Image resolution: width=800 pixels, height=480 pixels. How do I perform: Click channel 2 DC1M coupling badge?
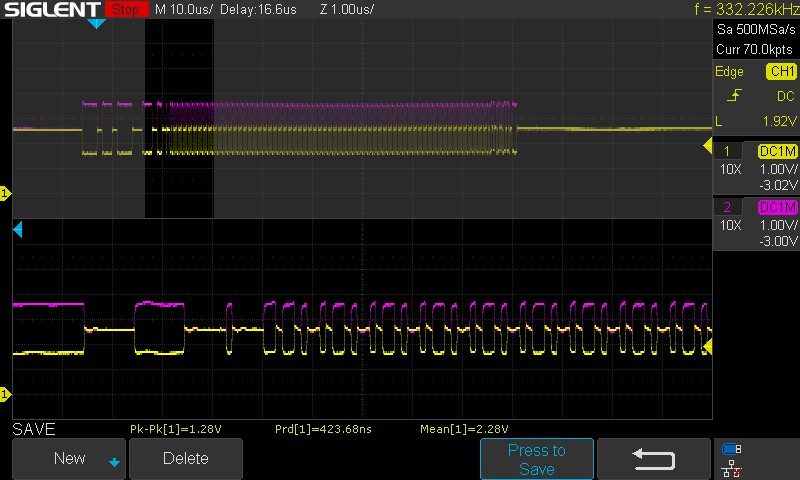click(777, 208)
